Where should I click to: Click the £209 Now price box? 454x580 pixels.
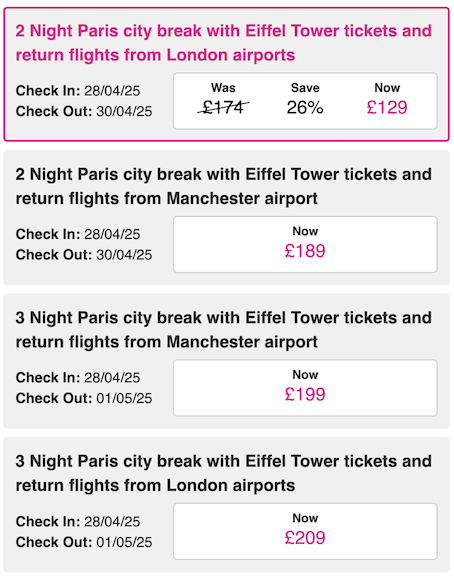(305, 532)
